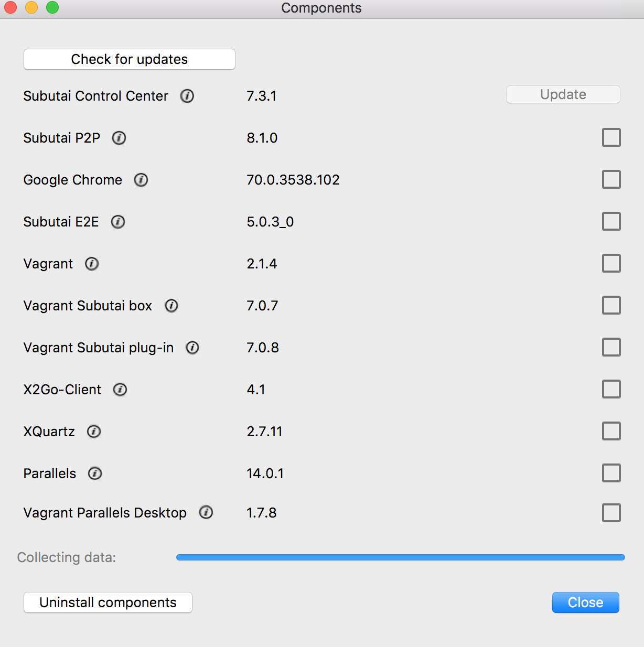The width and height of the screenshot is (644, 647).
Task: Show info for Vagrant Subutai box
Action: click(171, 306)
